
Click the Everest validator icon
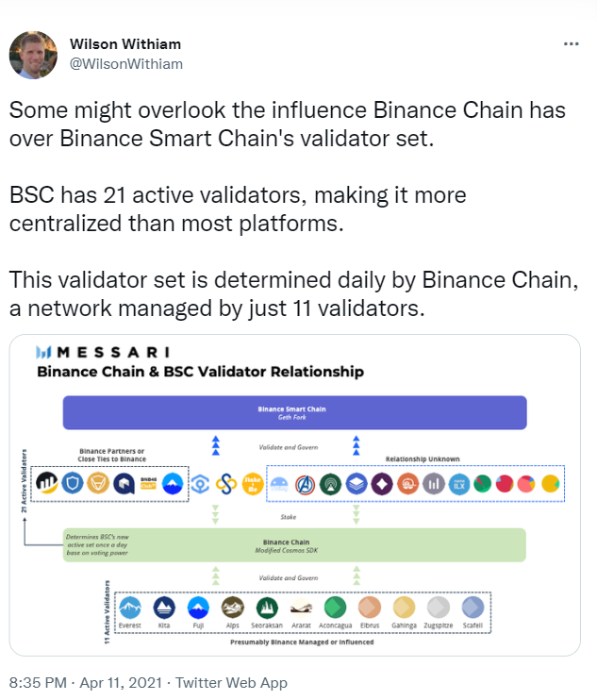[x=130, y=607]
